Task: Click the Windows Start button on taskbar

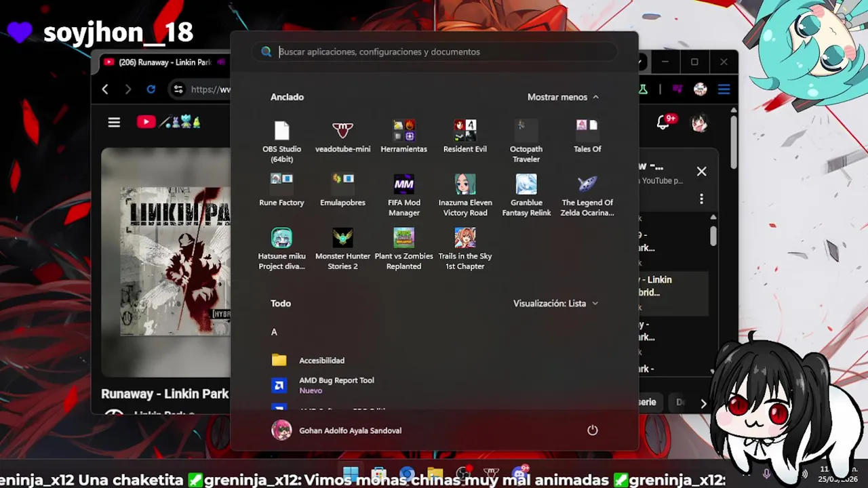Action: click(351, 474)
